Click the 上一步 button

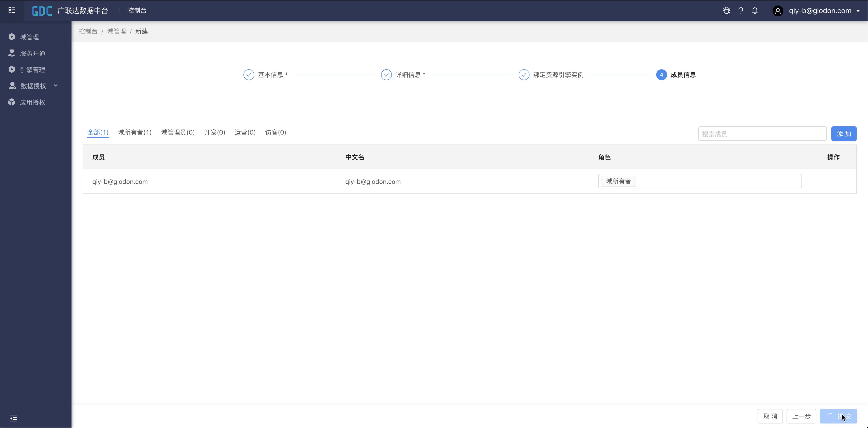pyautogui.click(x=801, y=416)
